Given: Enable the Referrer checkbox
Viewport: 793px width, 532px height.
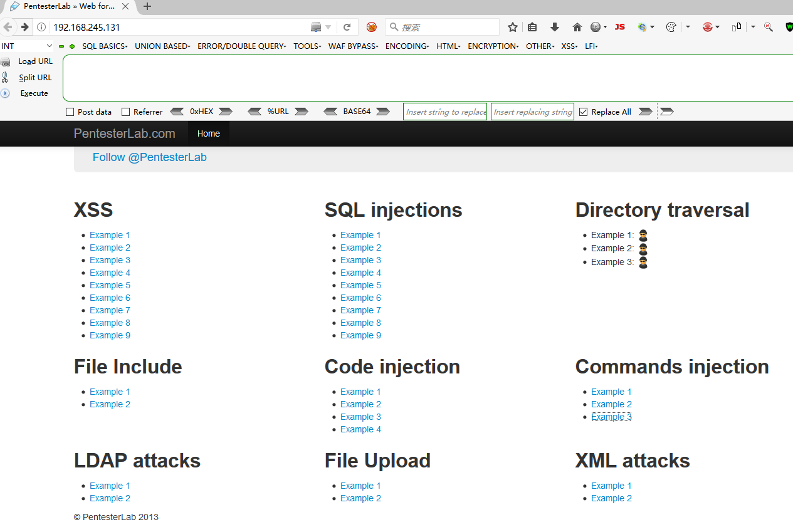Looking at the screenshot, I should point(125,112).
